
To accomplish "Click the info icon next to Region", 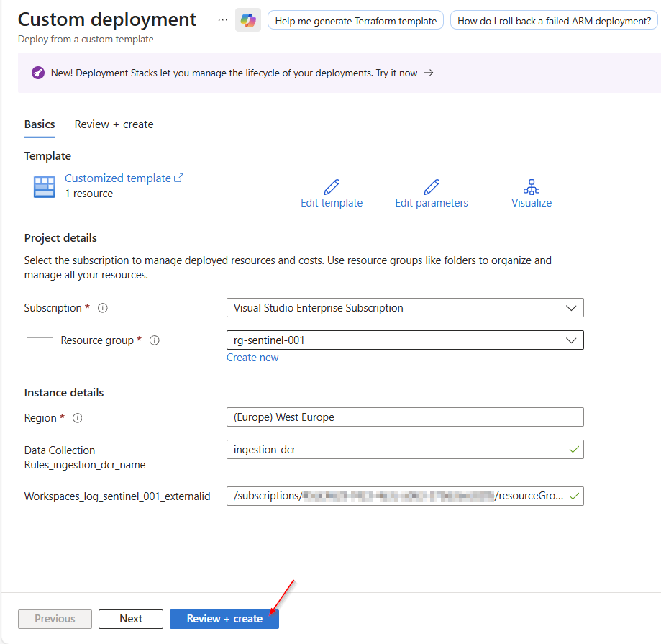I will (x=78, y=418).
